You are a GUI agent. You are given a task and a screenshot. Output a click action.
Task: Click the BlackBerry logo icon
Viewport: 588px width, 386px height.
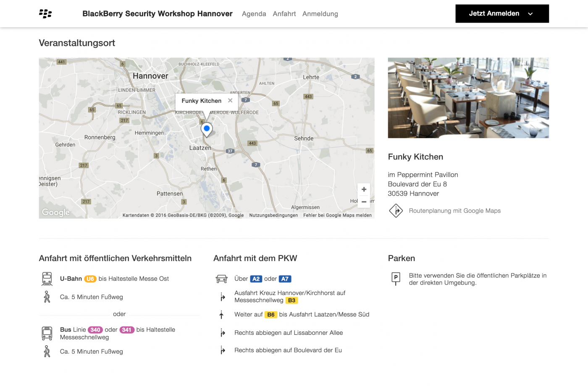pos(45,14)
